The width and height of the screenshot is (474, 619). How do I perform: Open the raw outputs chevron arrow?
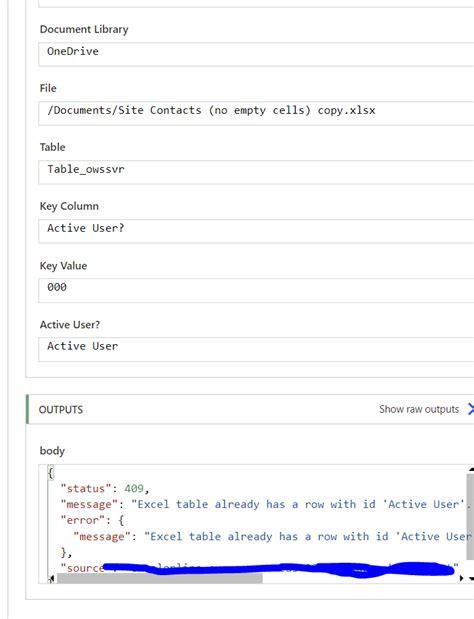(x=470, y=409)
